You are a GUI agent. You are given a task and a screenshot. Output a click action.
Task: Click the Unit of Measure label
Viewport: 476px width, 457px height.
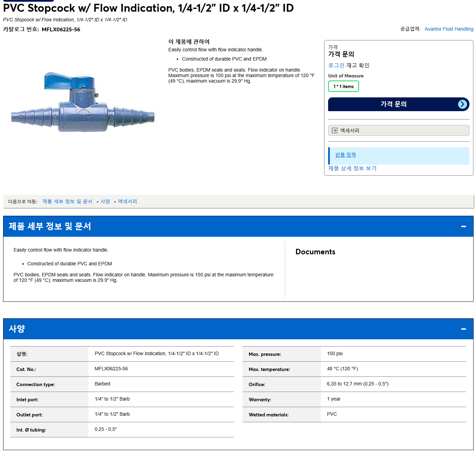tap(346, 76)
